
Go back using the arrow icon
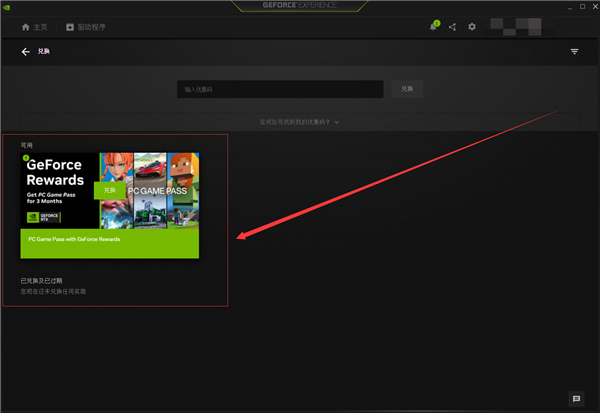tap(26, 52)
